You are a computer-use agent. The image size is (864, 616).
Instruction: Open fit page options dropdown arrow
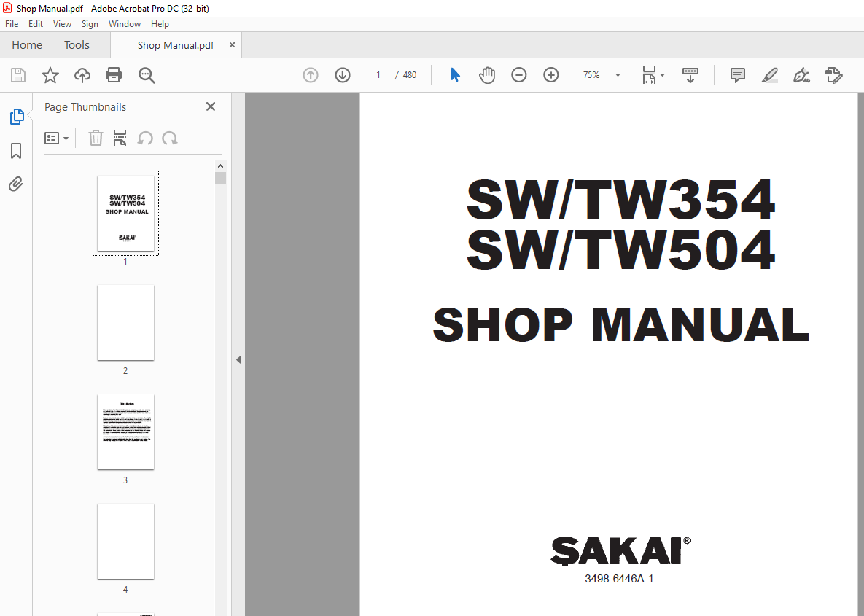pyautogui.click(x=662, y=75)
